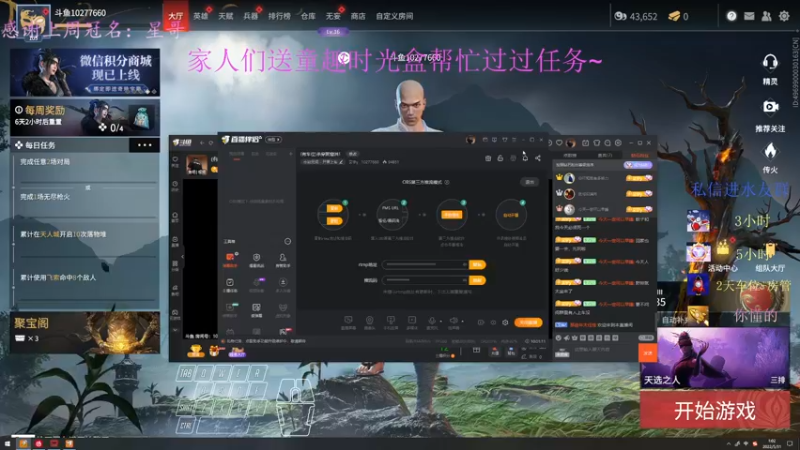Add a scene with the plus tab
This screenshot has height=450, width=800.
tap(291, 154)
